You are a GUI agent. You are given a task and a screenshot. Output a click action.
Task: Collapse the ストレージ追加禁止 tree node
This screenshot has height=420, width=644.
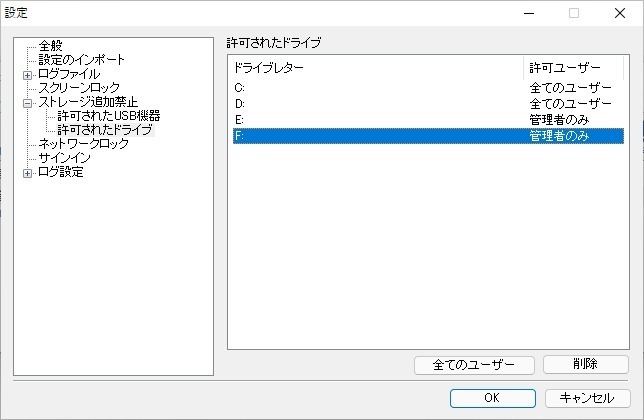click(28, 103)
